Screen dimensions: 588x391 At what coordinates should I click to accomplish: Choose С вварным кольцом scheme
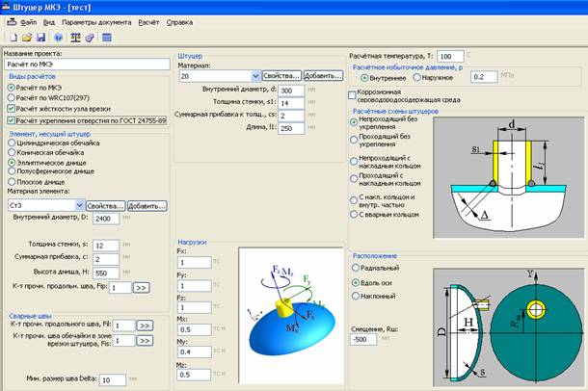(x=354, y=214)
